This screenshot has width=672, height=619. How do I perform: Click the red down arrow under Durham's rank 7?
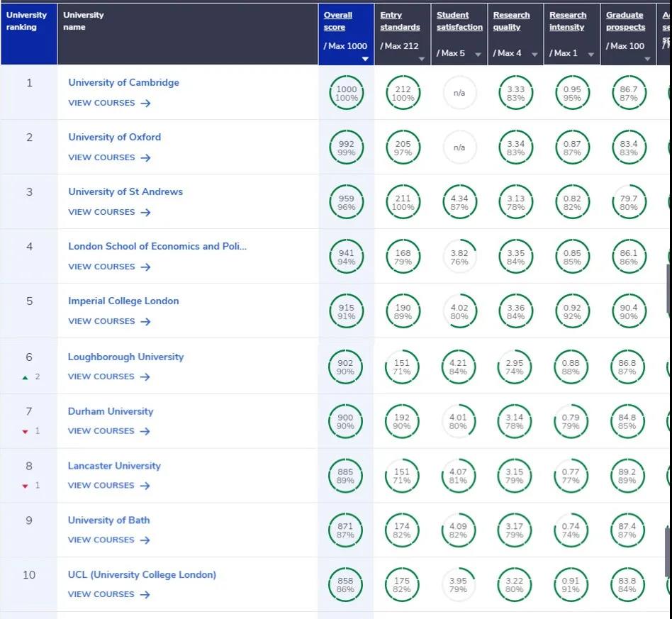tap(26, 432)
